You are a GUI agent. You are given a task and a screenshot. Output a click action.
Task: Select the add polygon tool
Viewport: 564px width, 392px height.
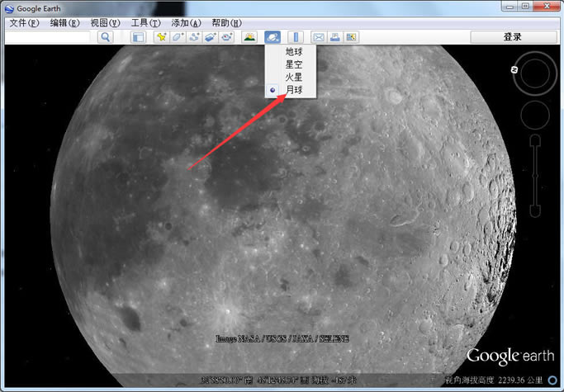pos(178,37)
